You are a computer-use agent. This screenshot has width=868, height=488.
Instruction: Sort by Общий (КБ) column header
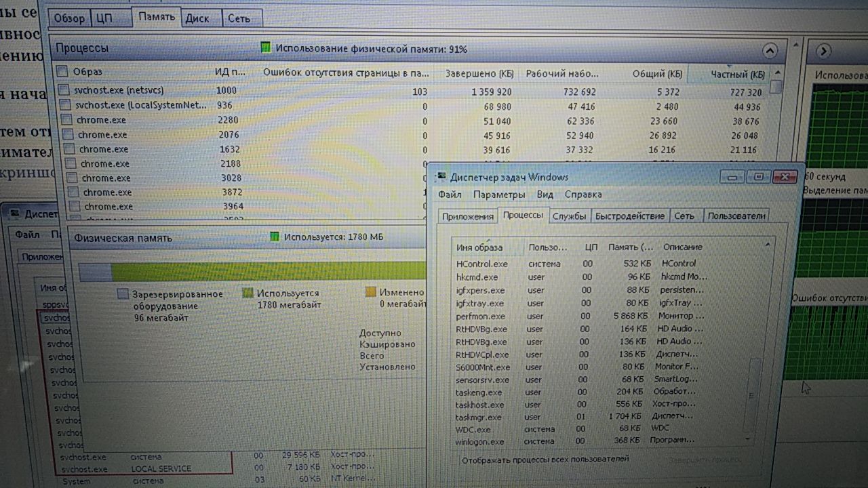(x=657, y=74)
